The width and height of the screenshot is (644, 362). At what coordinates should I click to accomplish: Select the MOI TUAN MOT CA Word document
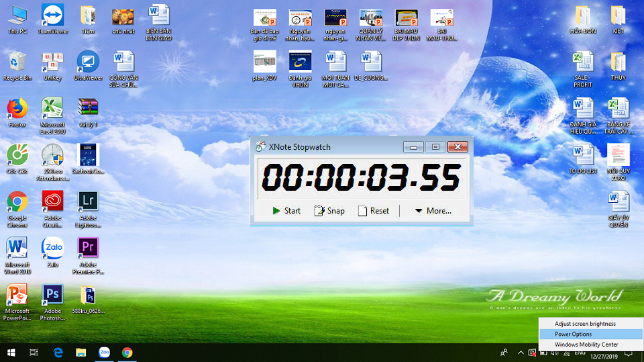(x=335, y=69)
